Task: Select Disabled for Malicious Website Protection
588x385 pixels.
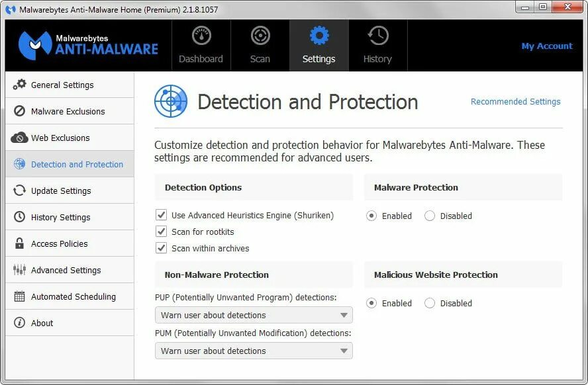Action: 430,303
